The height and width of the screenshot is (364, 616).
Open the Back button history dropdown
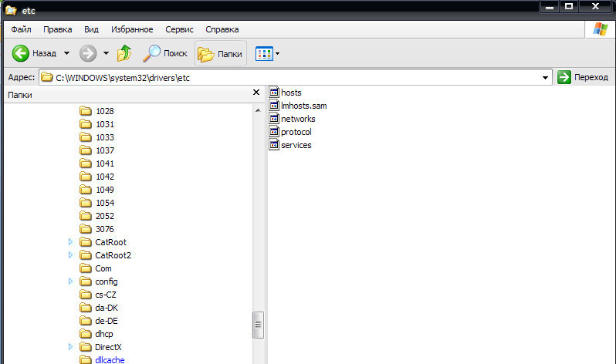point(66,54)
